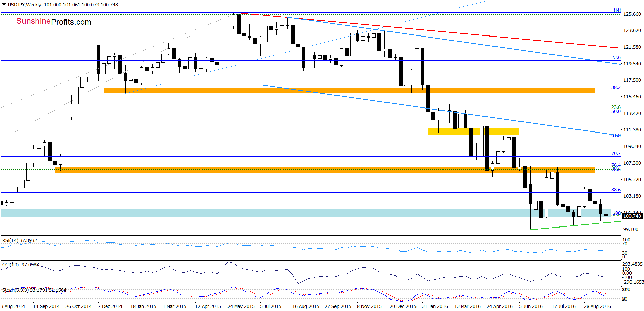The height and width of the screenshot is (311, 644).
Task: Click the 125.660 price axis label
Action: 632,14
